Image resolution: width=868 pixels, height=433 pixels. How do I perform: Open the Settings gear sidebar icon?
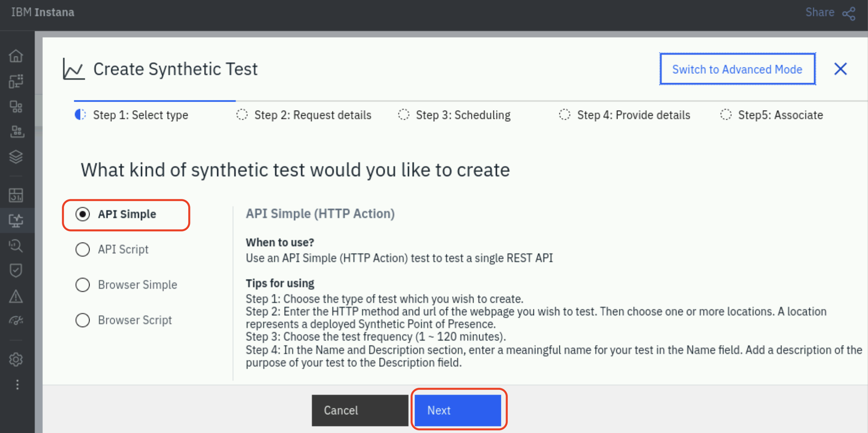[x=16, y=360]
